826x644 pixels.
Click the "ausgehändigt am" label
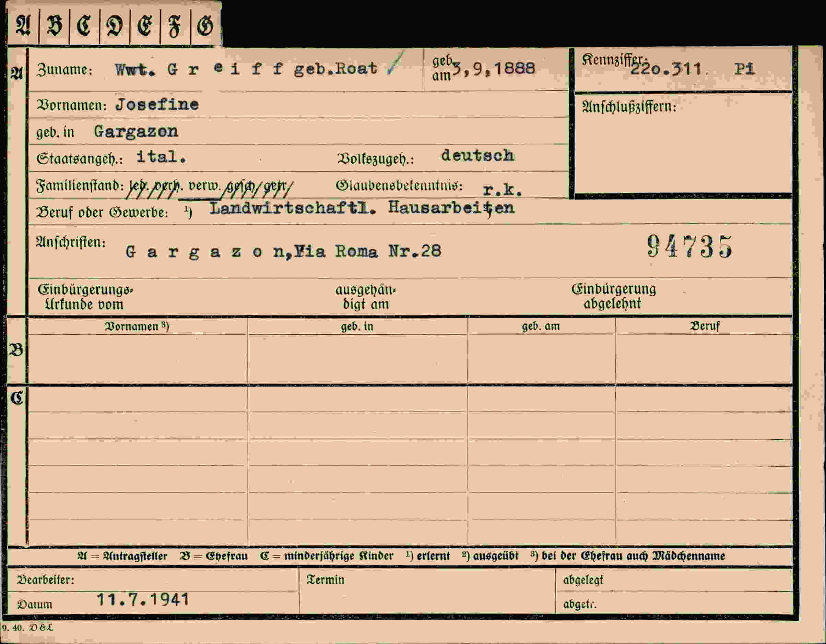pyautogui.click(x=366, y=297)
